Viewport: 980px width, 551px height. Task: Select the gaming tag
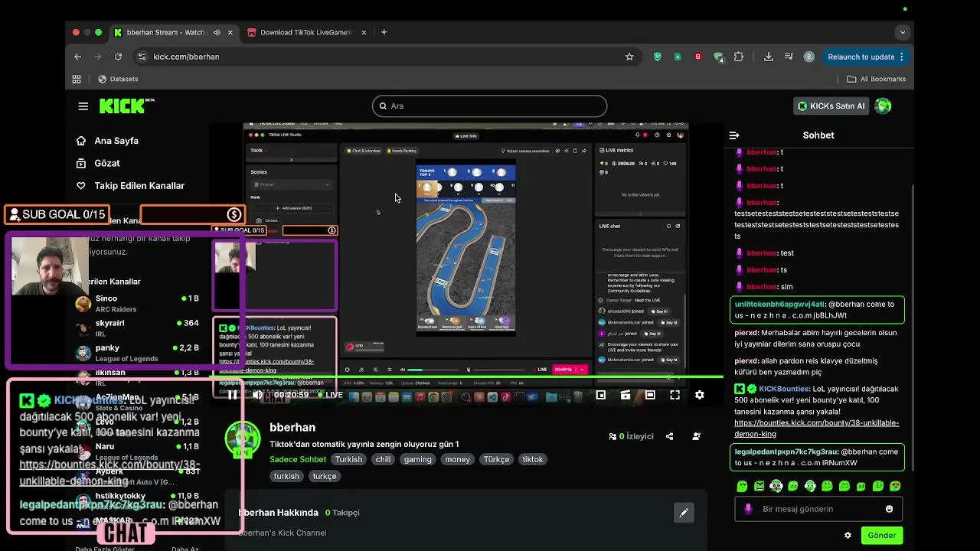(418, 460)
